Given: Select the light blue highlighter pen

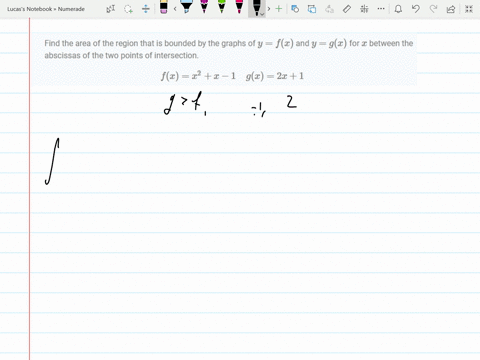Looking at the screenshot, I should click(x=186, y=7).
